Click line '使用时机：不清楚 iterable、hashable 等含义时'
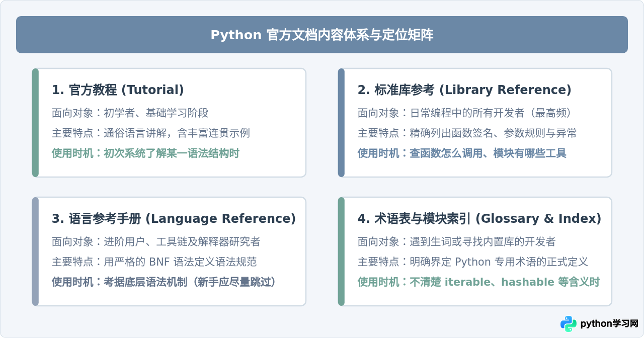Viewport: 644px width, 338px height. [x=478, y=282]
